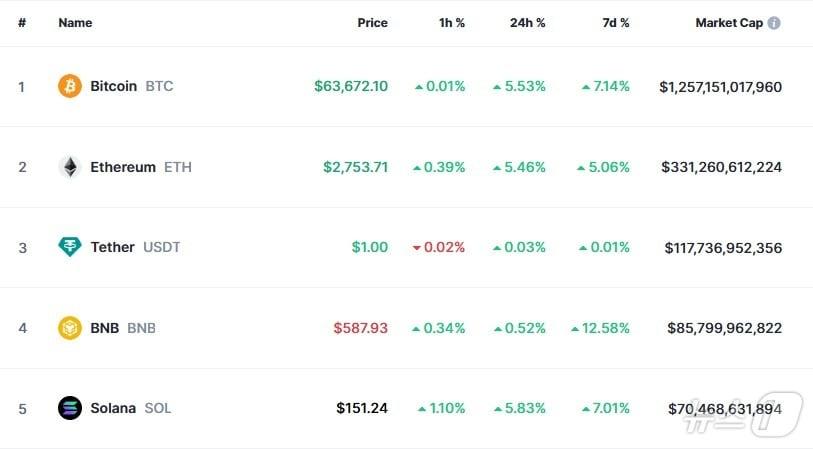Click Tether's red 1h down arrow
813x449 pixels.
click(x=418, y=248)
